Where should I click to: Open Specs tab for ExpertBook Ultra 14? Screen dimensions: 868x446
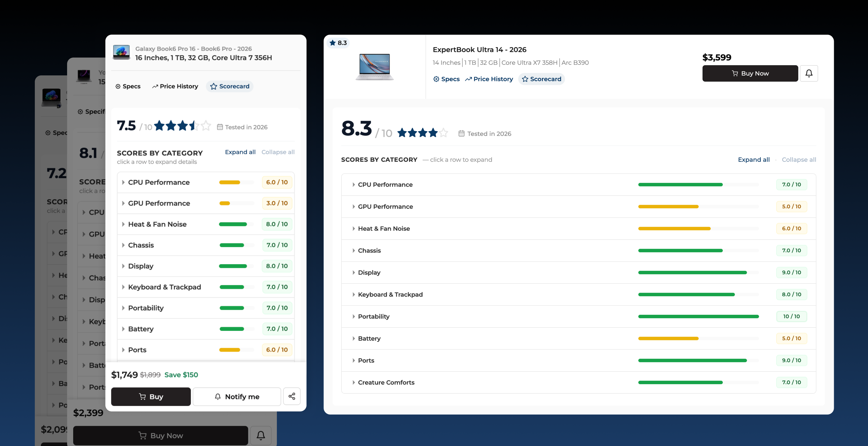point(446,79)
